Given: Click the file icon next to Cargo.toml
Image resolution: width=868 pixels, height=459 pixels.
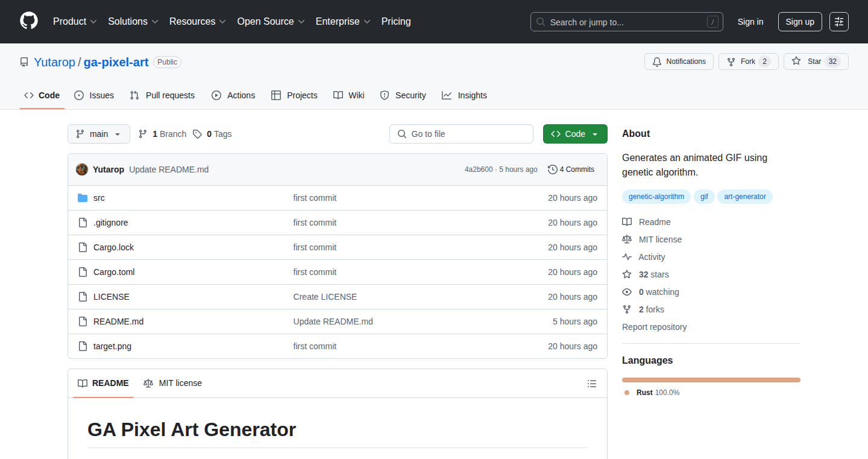Looking at the screenshot, I should pyautogui.click(x=83, y=272).
